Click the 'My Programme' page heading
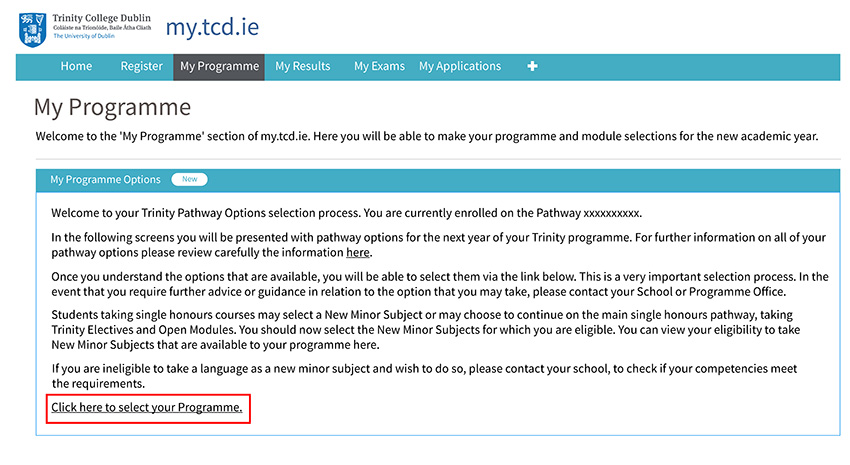 coord(112,107)
